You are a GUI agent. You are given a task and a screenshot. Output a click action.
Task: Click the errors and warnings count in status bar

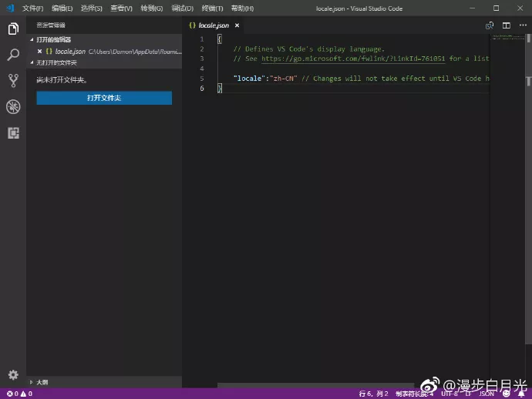20,394
